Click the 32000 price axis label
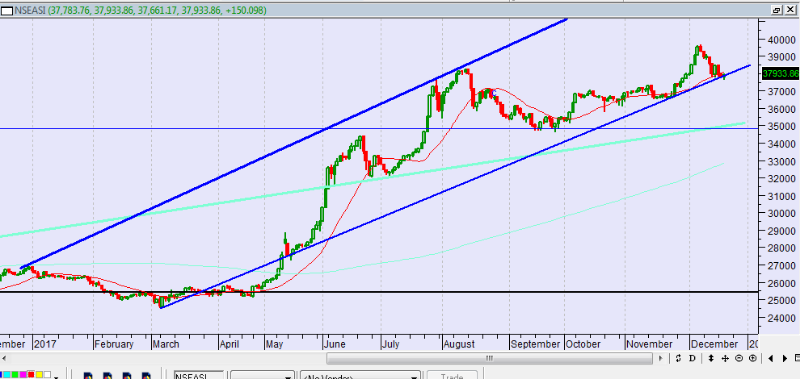 tap(783, 179)
